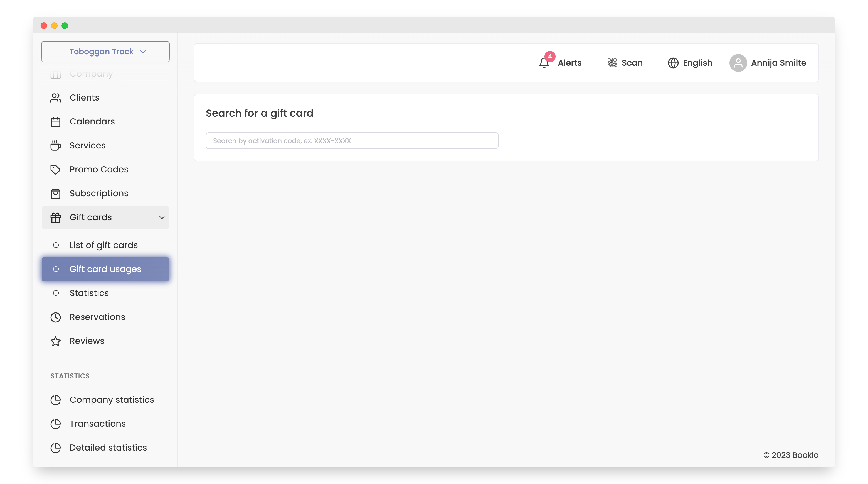The height and width of the screenshot is (484, 868).
Task: Open the English language dropdown
Action: tap(673, 63)
